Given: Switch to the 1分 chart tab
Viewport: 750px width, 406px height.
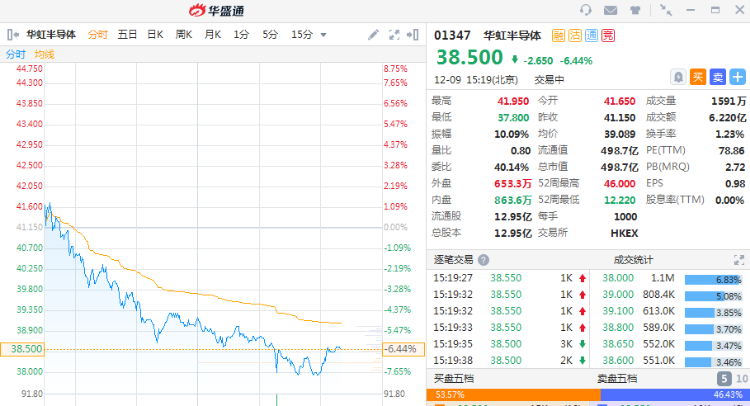Looking at the screenshot, I should tap(242, 34).
